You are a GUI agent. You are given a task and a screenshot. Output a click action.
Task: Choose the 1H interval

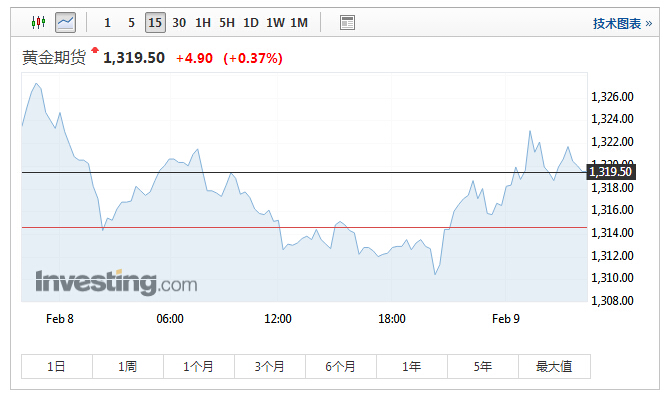[x=203, y=23]
